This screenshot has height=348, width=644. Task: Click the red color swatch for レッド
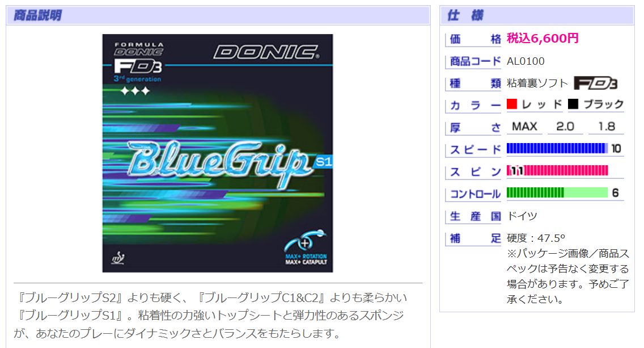tap(512, 104)
